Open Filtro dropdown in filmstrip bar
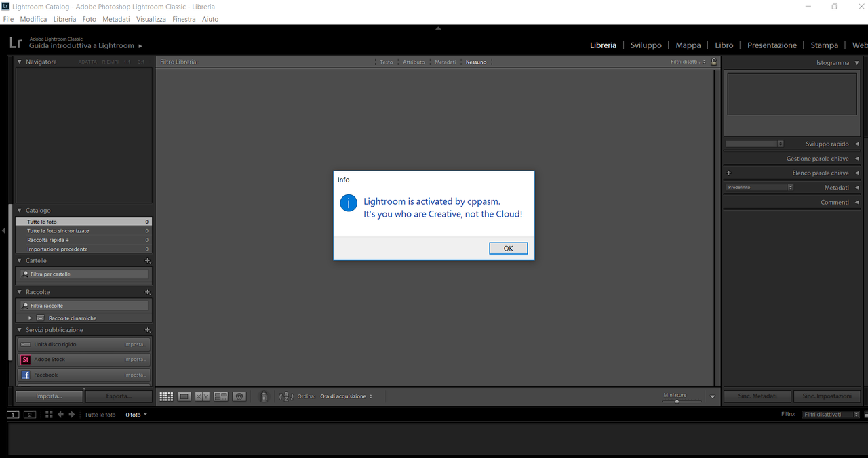 [831, 414]
